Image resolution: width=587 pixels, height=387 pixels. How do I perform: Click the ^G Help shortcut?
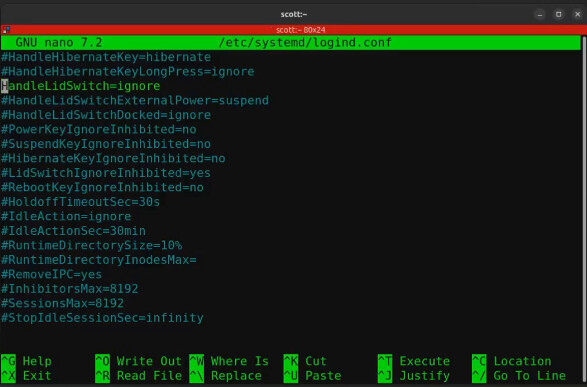click(27, 361)
